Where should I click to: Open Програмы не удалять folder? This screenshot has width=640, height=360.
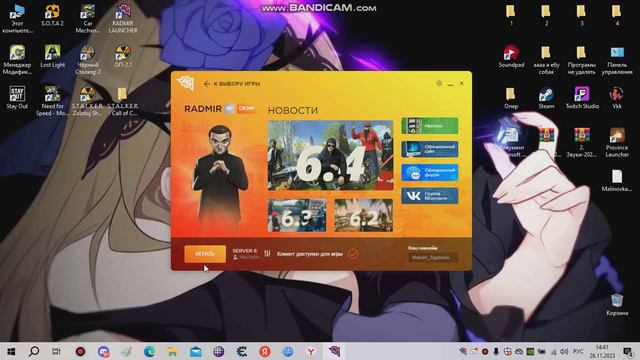582,60
